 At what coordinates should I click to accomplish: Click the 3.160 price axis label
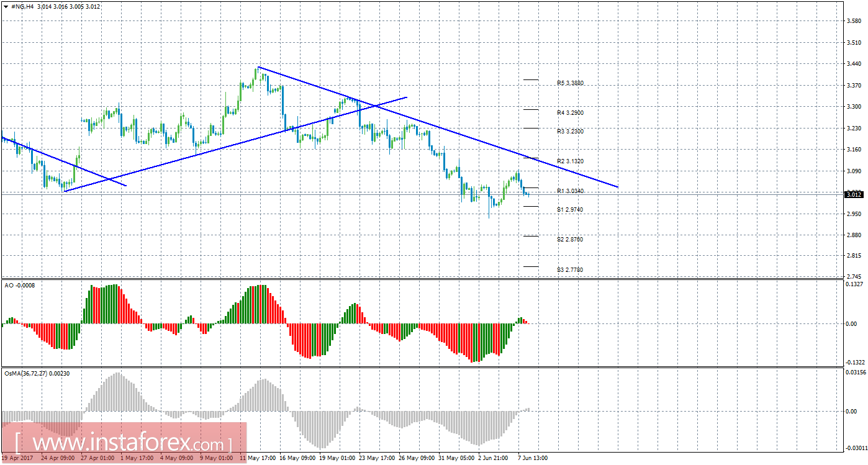(854, 150)
